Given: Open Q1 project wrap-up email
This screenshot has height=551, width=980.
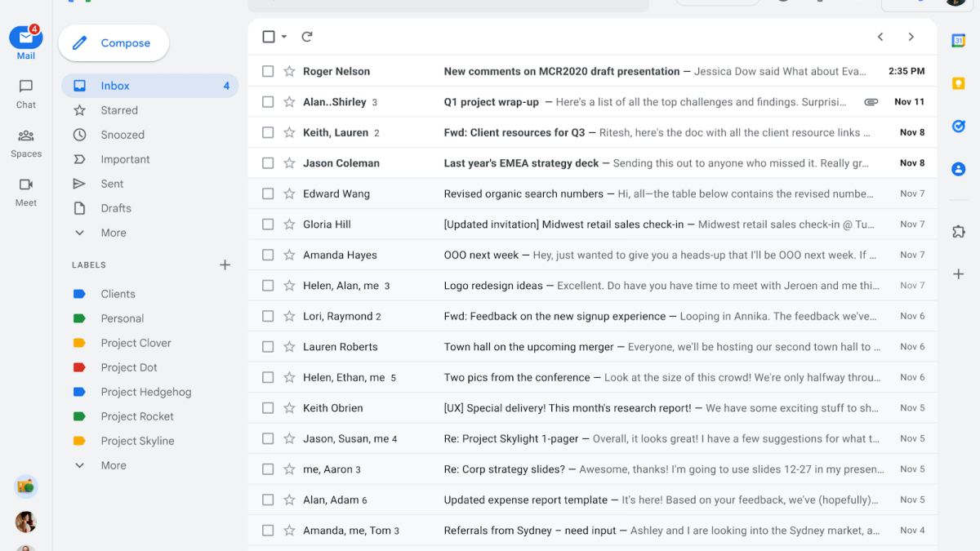Looking at the screenshot, I should click(x=572, y=102).
